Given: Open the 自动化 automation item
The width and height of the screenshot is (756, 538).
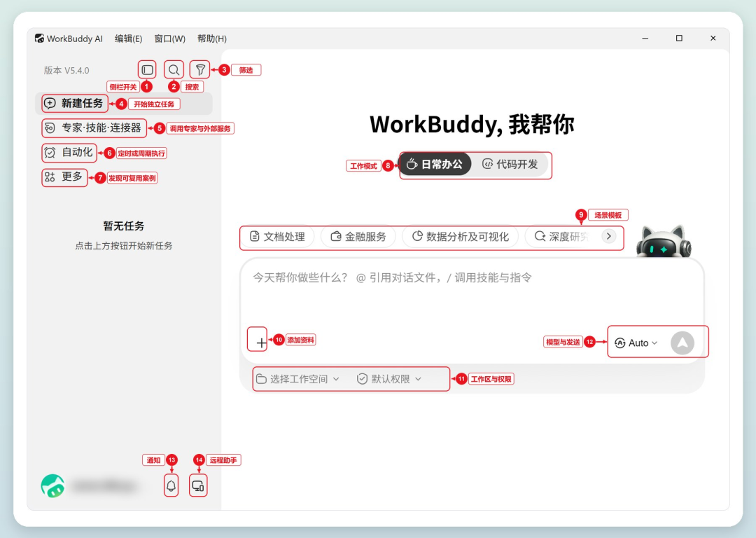Looking at the screenshot, I should click(69, 153).
